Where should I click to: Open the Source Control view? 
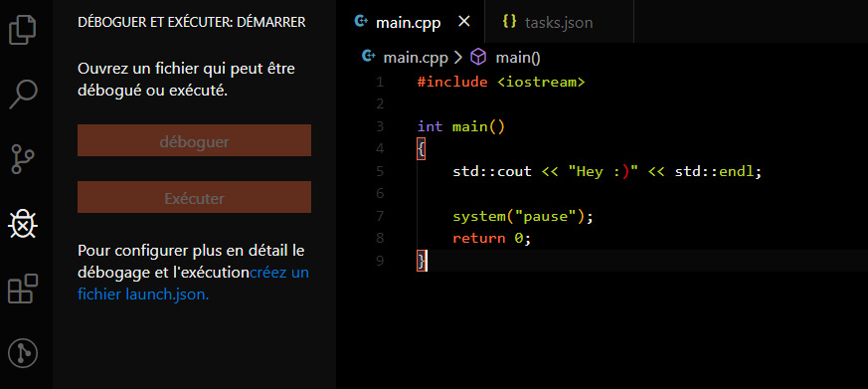23,159
